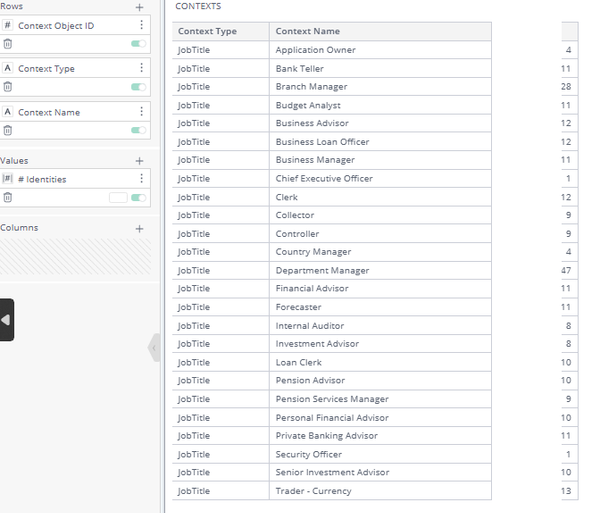Toggle off the Context Object ID switch
Screen dimensions: 600x513
click(138, 44)
